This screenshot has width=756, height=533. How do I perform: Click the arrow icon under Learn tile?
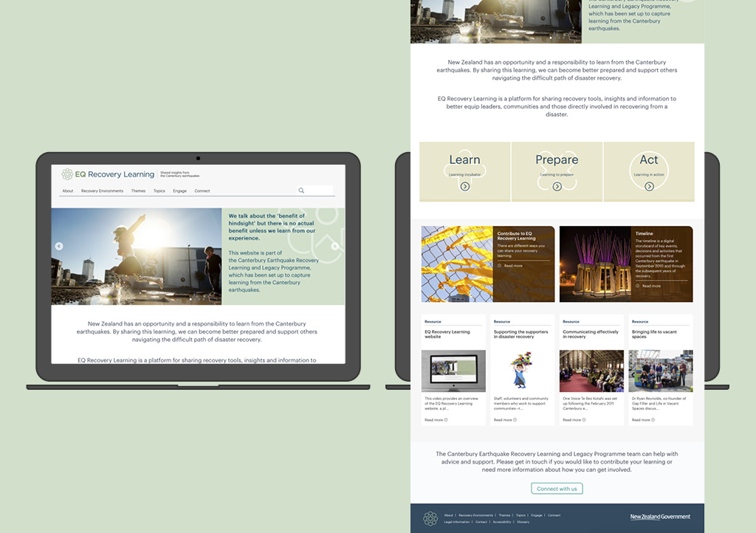pos(465,187)
